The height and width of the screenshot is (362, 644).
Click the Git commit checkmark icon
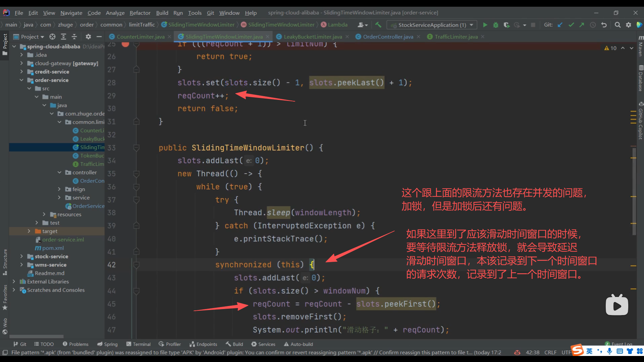point(571,25)
